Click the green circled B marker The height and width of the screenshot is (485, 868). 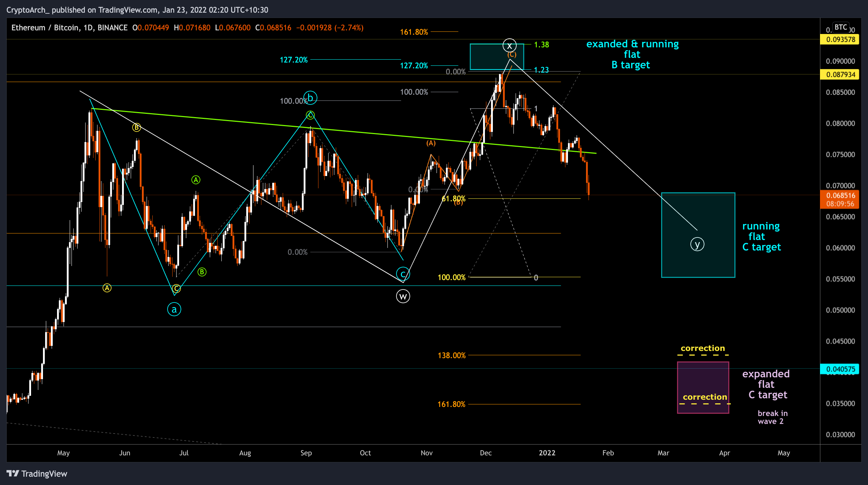click(202, 272)
